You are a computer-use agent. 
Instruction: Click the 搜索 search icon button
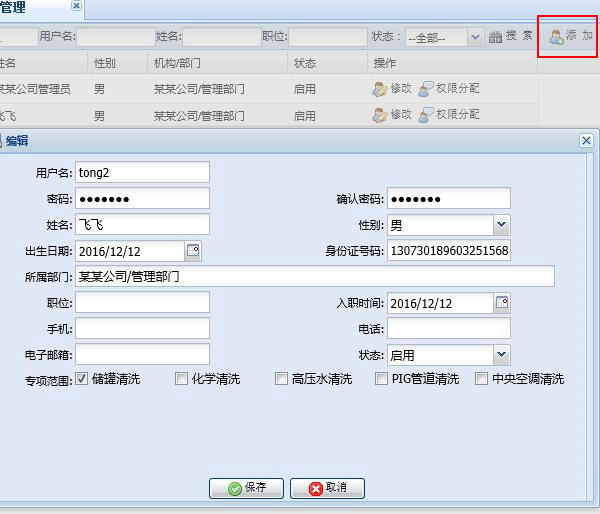[x=495, y=37]
